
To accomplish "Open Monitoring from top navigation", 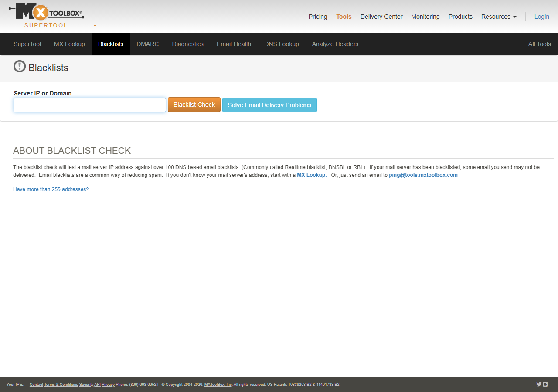I will (425, 17).
